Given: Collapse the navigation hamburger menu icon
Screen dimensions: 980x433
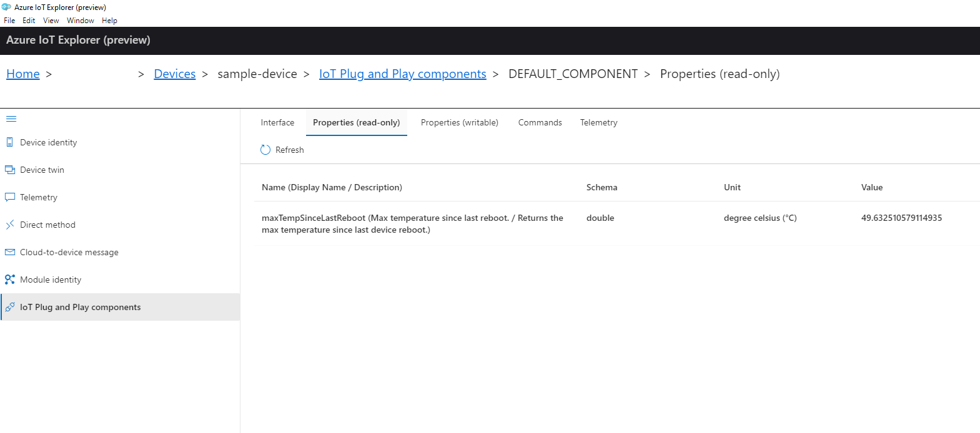Looking at the screenshot, I should coord(11,119).
